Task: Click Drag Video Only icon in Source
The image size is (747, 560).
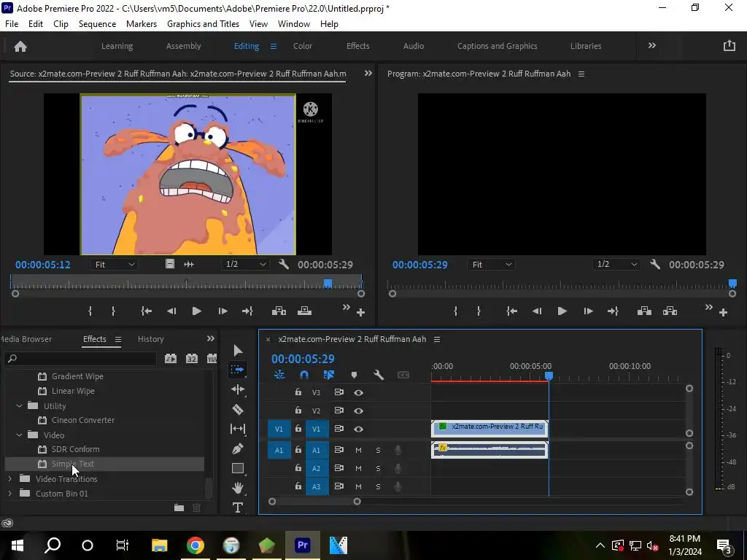Action: click(x=169, y=264)
